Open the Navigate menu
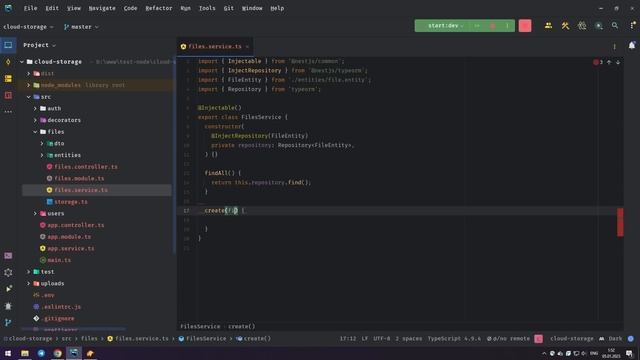The height and width of the screenshot is (360, 640). (102, 8)
